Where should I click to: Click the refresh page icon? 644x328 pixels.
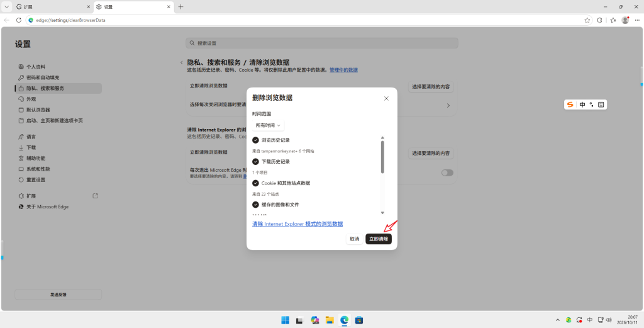[18, 20]
